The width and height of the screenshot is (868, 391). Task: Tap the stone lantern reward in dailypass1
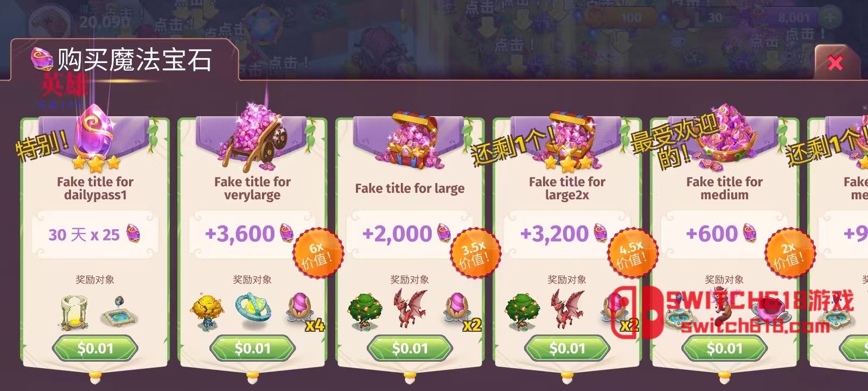73,312
